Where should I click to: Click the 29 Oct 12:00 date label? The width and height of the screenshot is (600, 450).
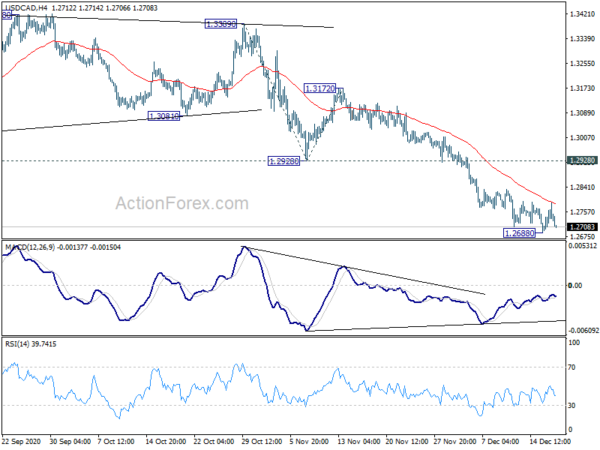tap(262, 442)
